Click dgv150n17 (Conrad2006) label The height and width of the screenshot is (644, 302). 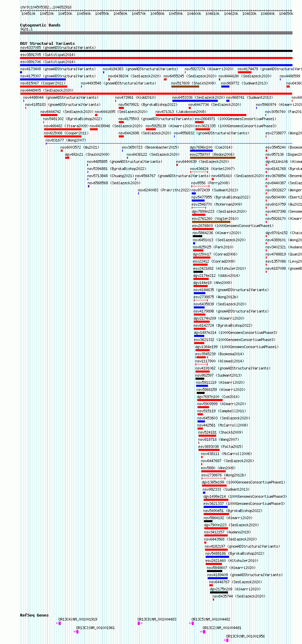coord(215,254)
